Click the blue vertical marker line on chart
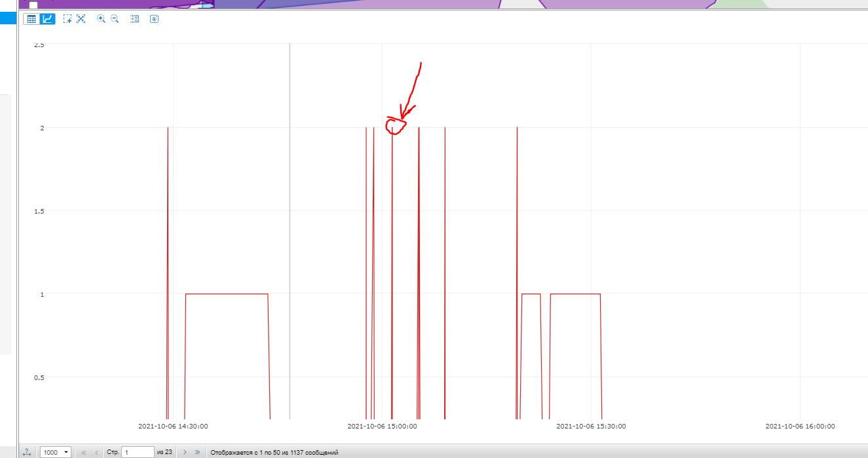Screen dimensions: 868x458 [290, 229]
